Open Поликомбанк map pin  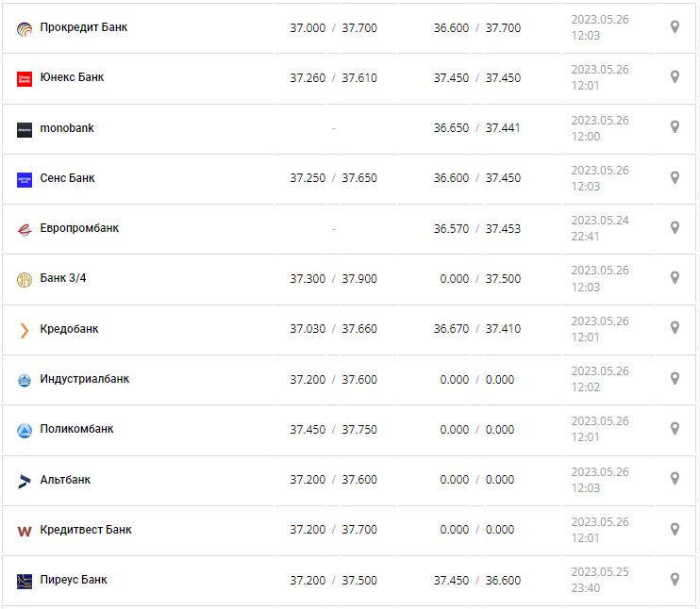(x=675, y=429)
